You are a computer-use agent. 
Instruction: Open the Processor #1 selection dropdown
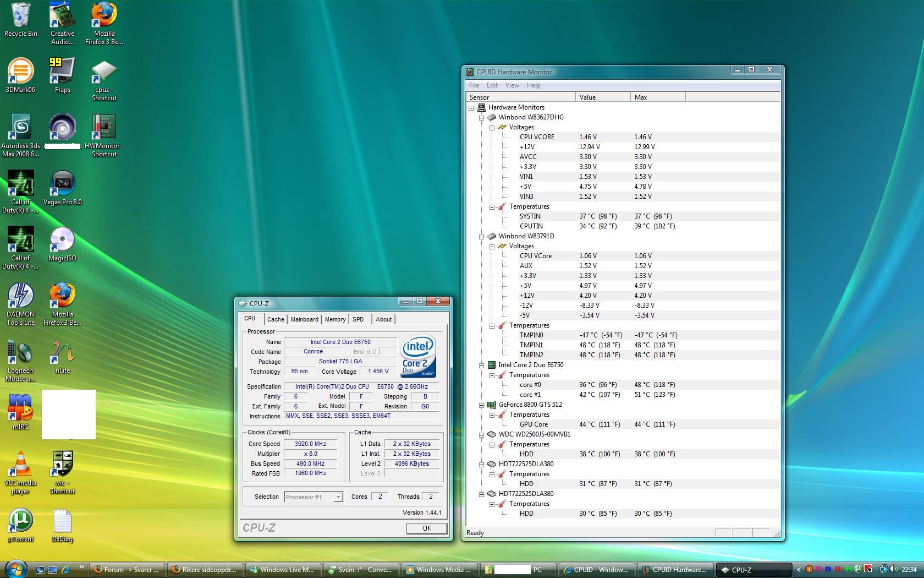point(313,497)
